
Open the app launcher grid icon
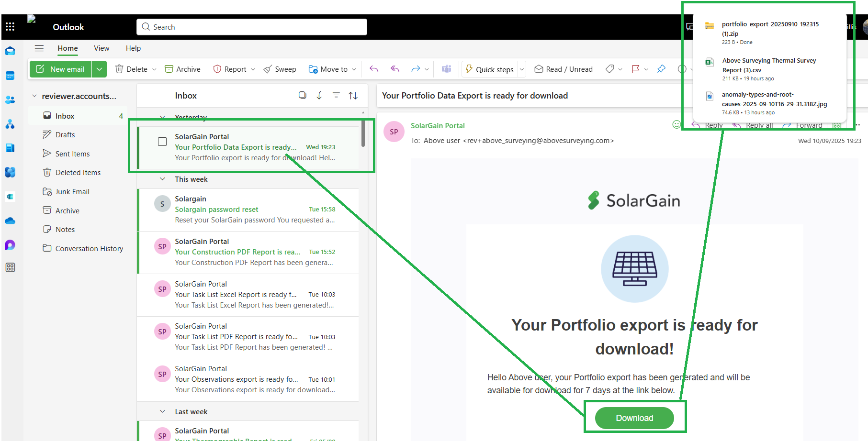[x=10, y=27]
